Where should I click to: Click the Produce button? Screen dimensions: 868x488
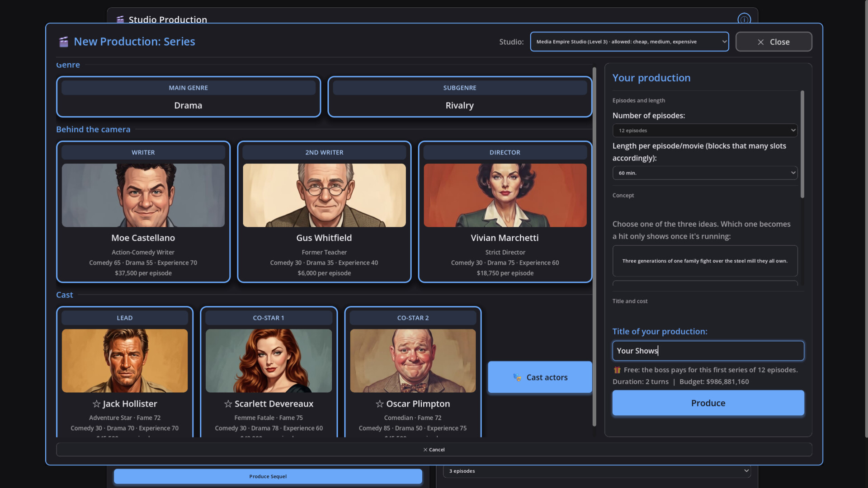pos(708,403)
